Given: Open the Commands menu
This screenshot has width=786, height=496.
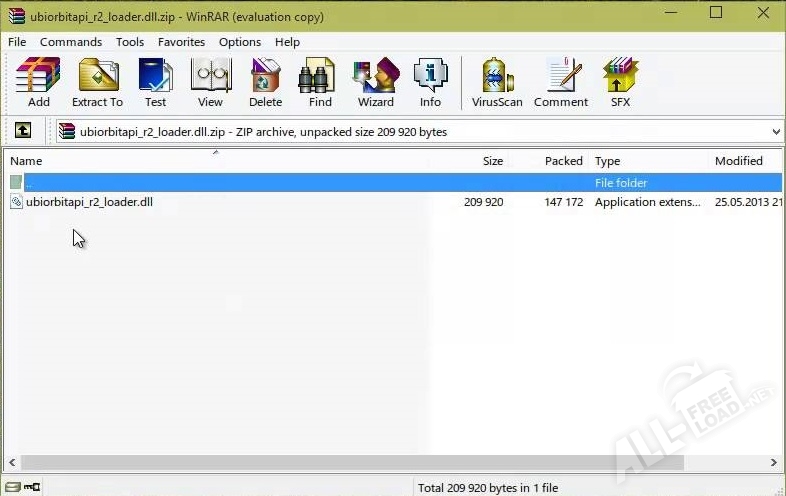Looking at the screenshot, I should [x=70, y=42].
